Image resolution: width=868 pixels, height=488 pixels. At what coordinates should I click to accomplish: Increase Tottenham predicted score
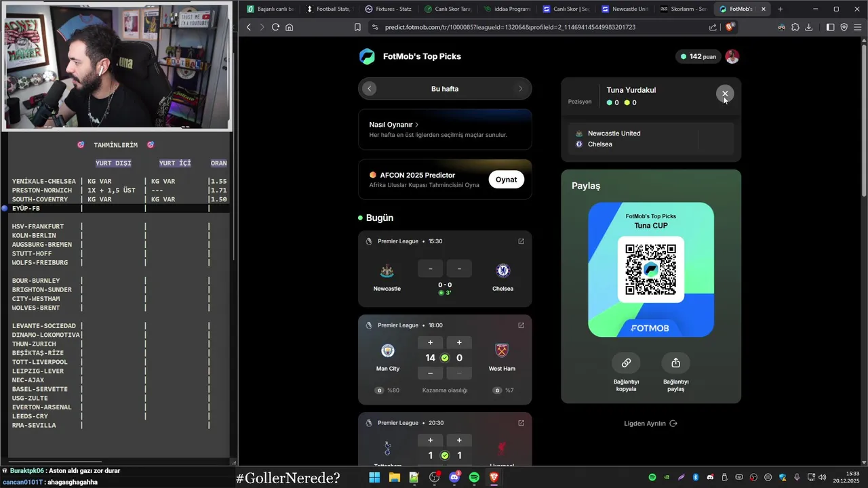pos(430,440)
